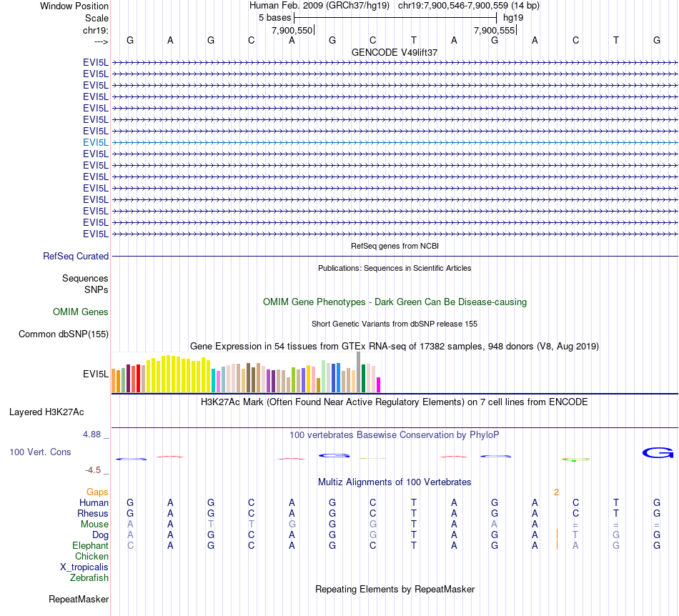Click the chr19:7,900,546-7,900,559 position title
The width and height of the screenshot is (679, 616).
click(x=469, y=6)
